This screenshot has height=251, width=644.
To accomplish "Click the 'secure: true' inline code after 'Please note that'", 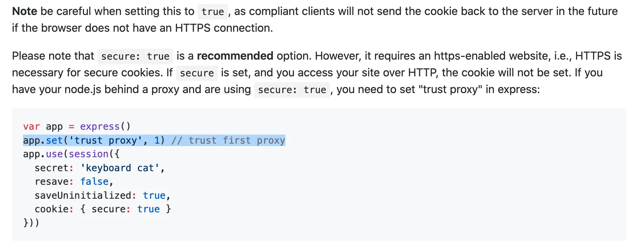I will pyautogui.click(x=135, y=56).
